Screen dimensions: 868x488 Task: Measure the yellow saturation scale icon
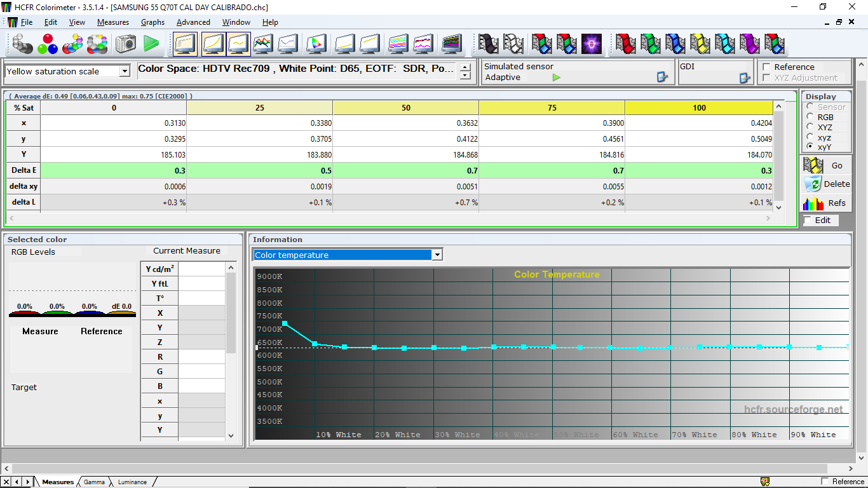pos(700,44)
